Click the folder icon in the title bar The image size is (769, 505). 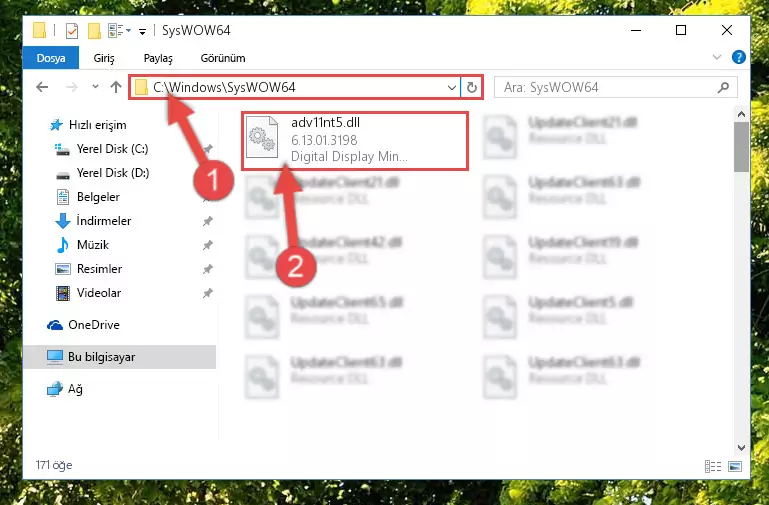pyautogui.click(x=39, y=30)
